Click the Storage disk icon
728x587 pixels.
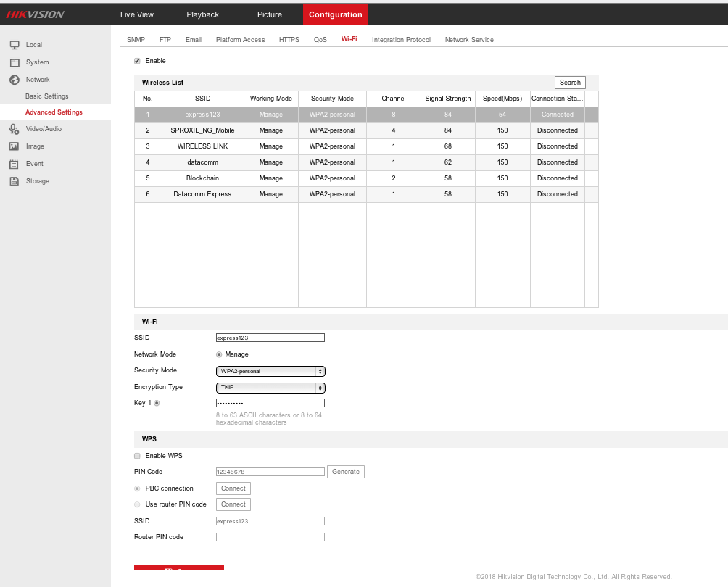14,181
